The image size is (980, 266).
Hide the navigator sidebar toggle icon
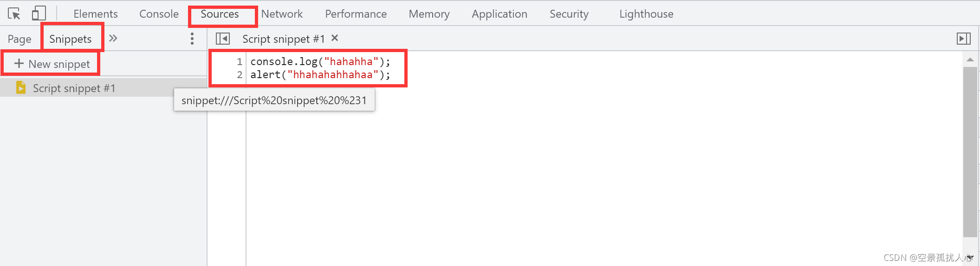coord(223,39)
